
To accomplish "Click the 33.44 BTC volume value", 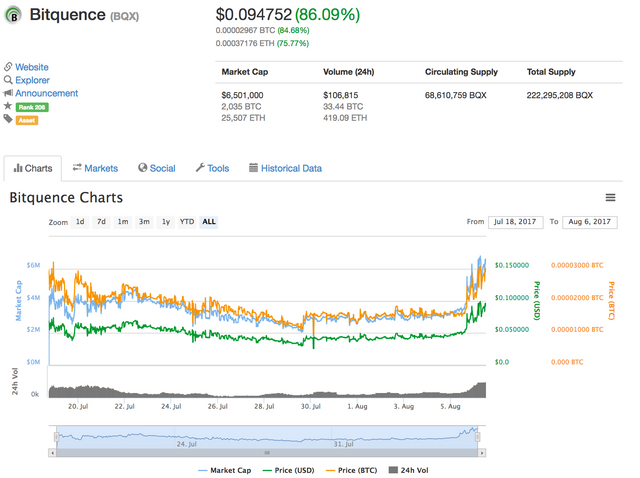I will [343, 107].
